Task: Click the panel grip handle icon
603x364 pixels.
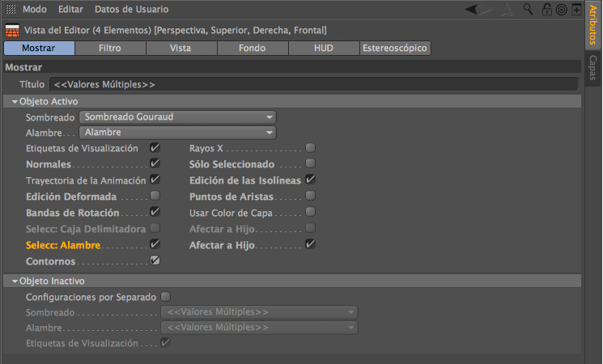Action: [x=10, y=10]
